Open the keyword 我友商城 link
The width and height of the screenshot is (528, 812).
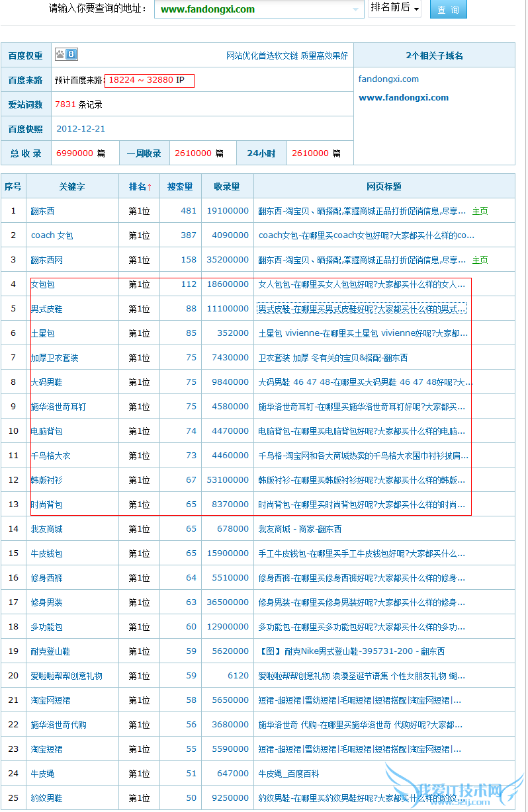(47, 530)
